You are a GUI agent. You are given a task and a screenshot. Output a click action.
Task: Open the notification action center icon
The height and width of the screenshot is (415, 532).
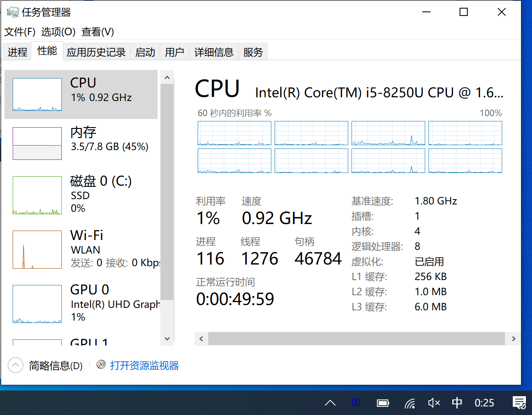tap(519, 403)
